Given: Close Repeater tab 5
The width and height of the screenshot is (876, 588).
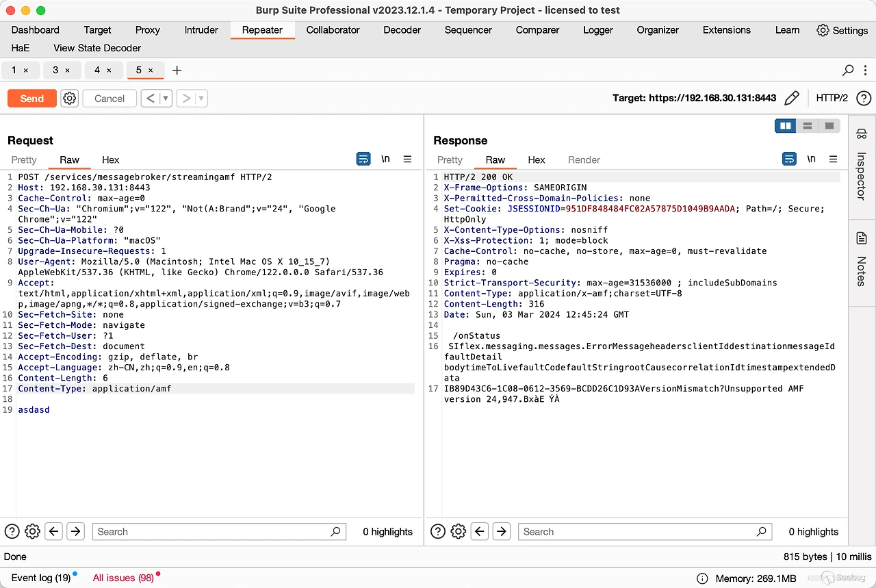Looking at the screenshot, I should point(151,71).
